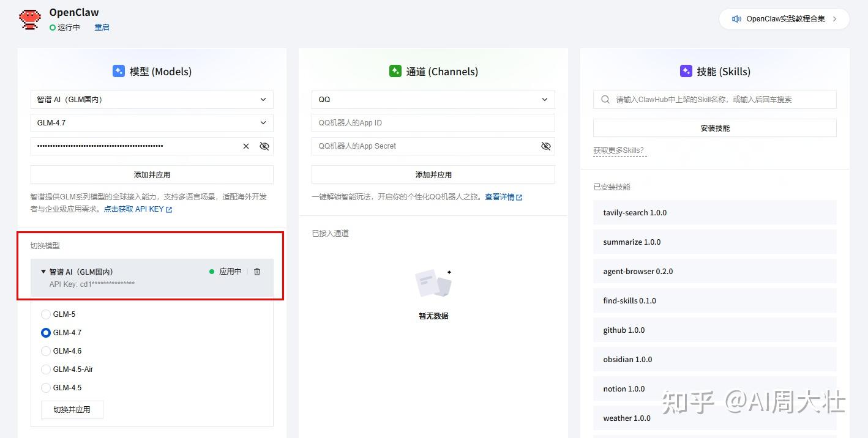Select the GLM-5 radio option

(x=46, y=314)
